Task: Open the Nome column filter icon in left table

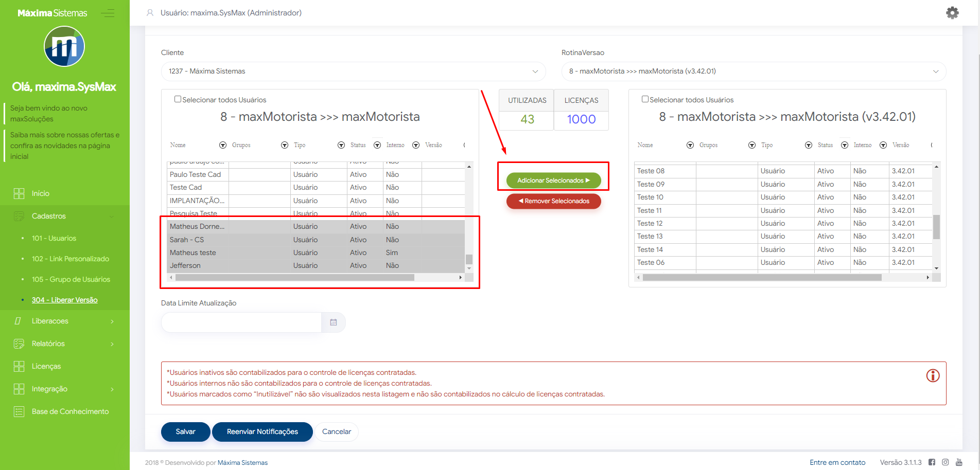Action: click(223, 146)
